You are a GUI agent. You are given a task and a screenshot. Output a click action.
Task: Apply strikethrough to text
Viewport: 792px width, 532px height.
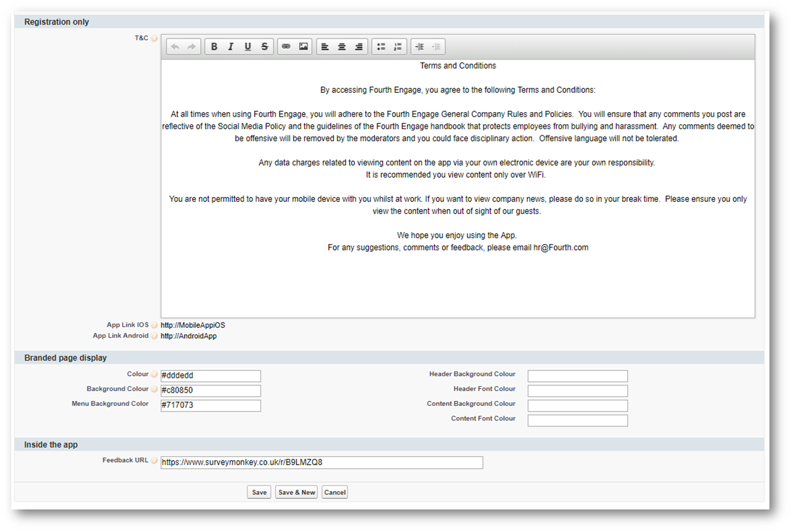(x=265, y=47)
